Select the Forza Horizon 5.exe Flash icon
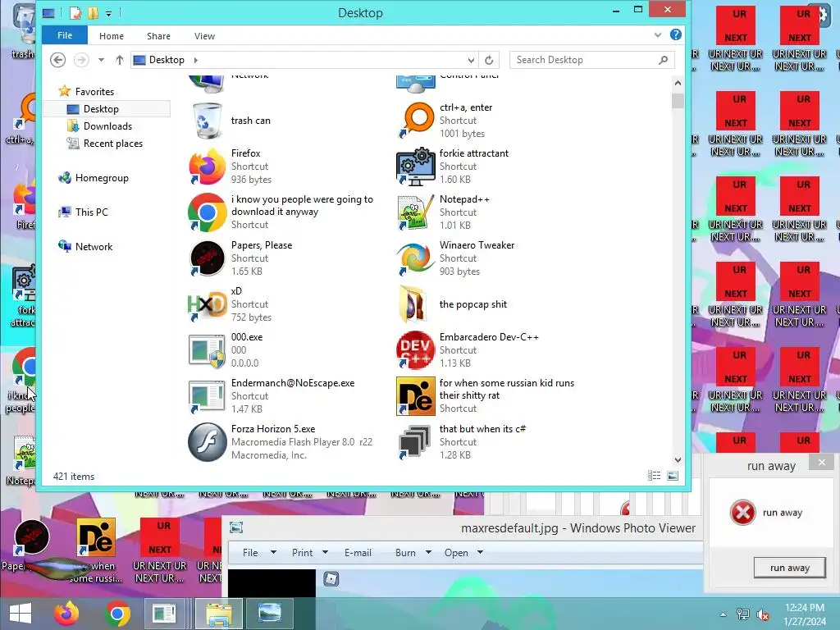Viewport: 840px width, 630px height. click(x=207, y=442)
